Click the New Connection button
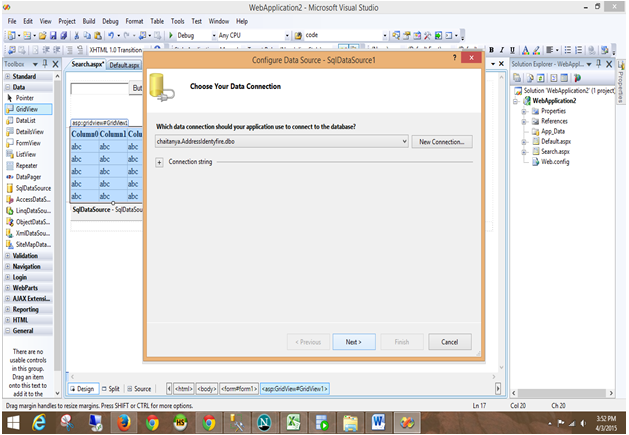 tap(442, 142)
